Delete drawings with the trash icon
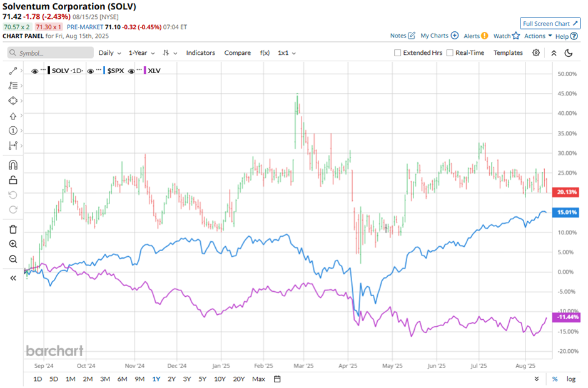The height and width of the screenshot is (388, 588). (x=13, y=229)
